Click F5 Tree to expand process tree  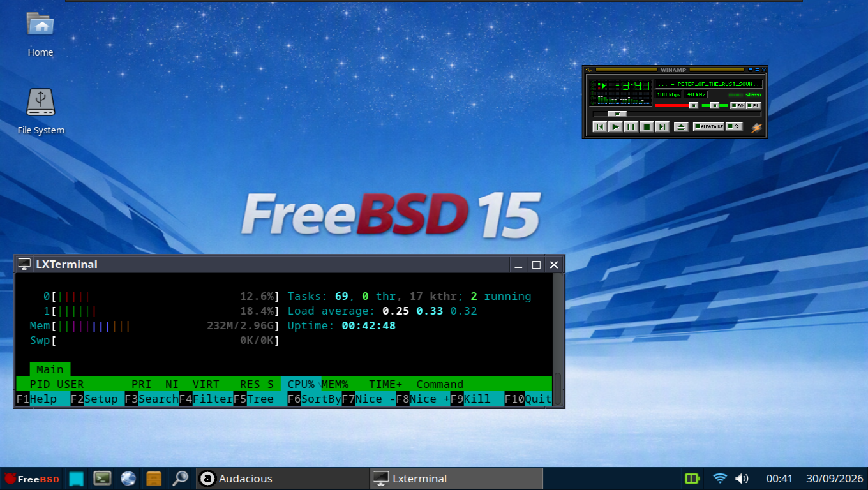253,399
